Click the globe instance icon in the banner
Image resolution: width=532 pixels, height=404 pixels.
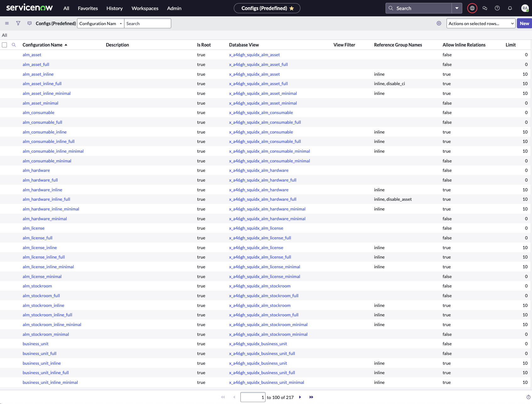[472, 8]
